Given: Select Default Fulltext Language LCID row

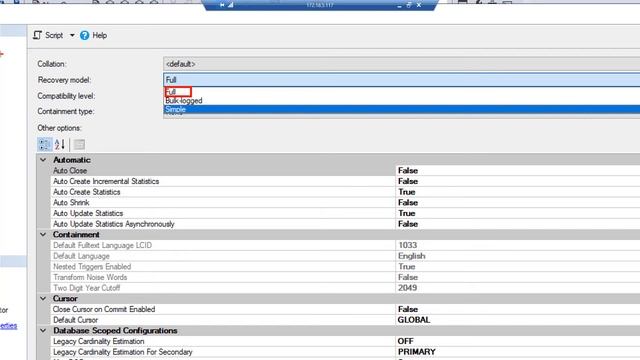Looking at the screenshot, I should 223,245.
